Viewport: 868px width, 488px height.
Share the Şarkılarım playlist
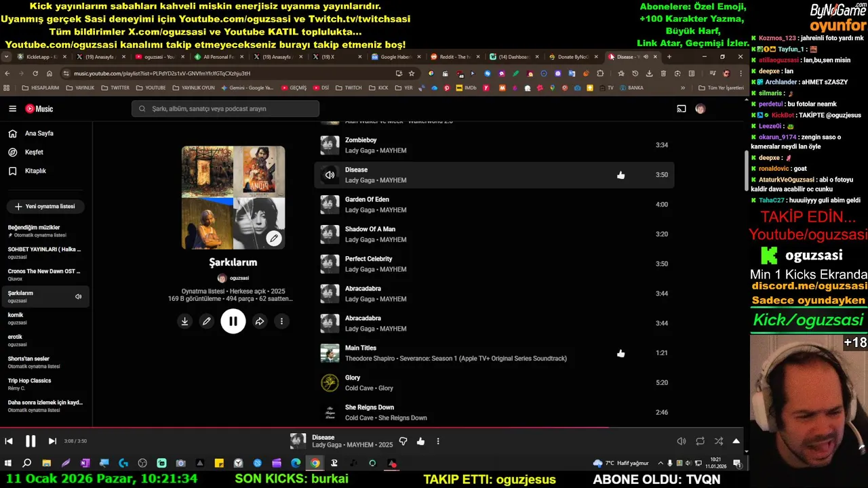259,321
